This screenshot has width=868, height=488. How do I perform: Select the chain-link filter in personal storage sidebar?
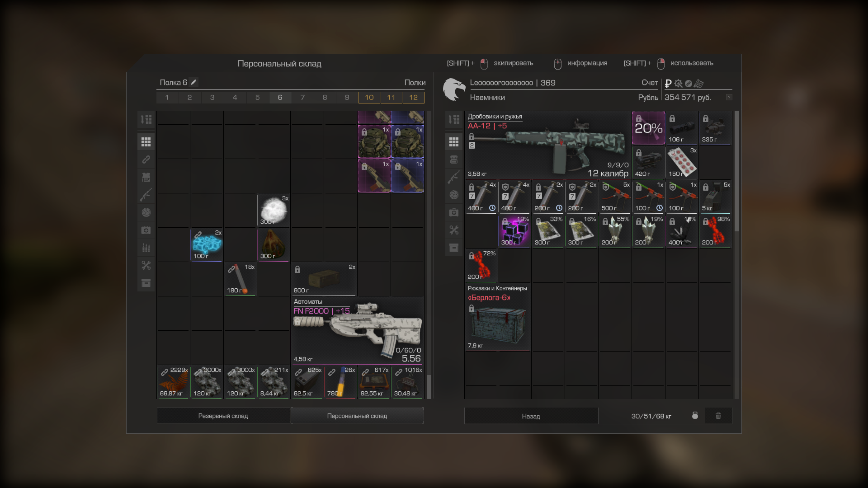(x=146, y=160)
